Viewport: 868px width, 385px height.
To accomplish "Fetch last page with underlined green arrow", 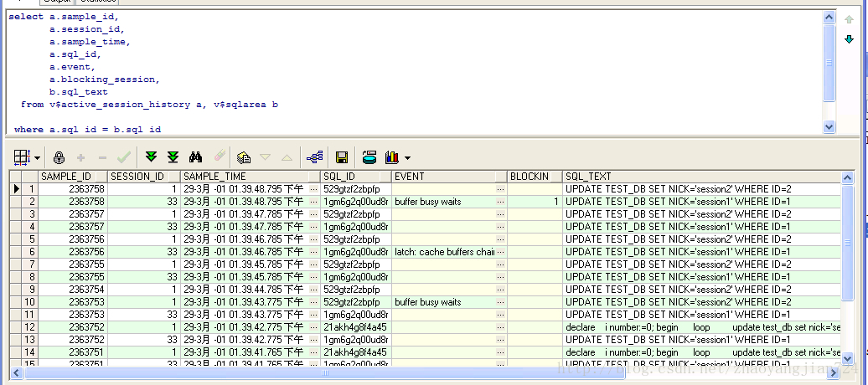I will click(x=173, y=157).
